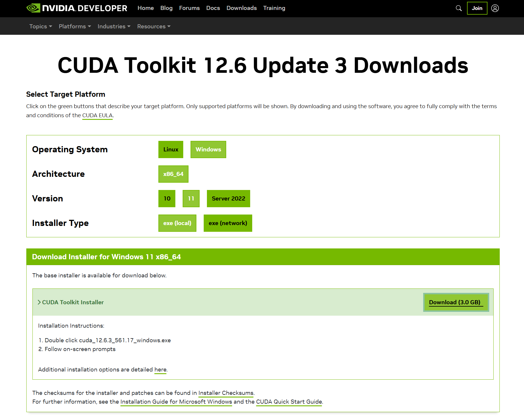The image size is (524, 420).
Task: Click Download (3.0 GB) button
Action: [x=456, y=302]
